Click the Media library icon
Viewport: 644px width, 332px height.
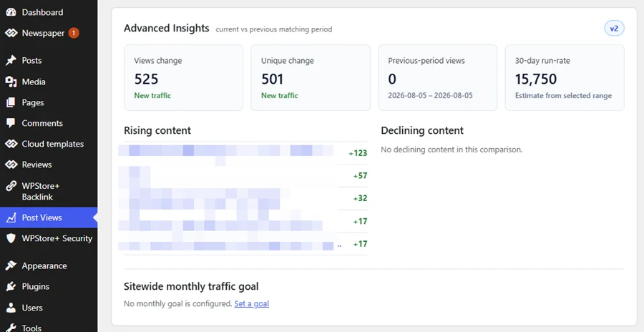11,82
